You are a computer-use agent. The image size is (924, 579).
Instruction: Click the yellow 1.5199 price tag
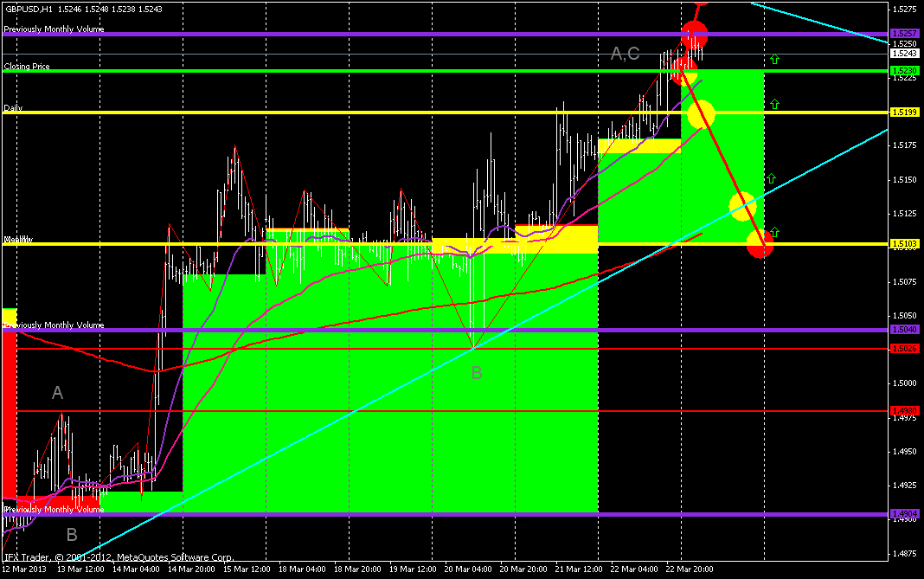pos(905,112)
